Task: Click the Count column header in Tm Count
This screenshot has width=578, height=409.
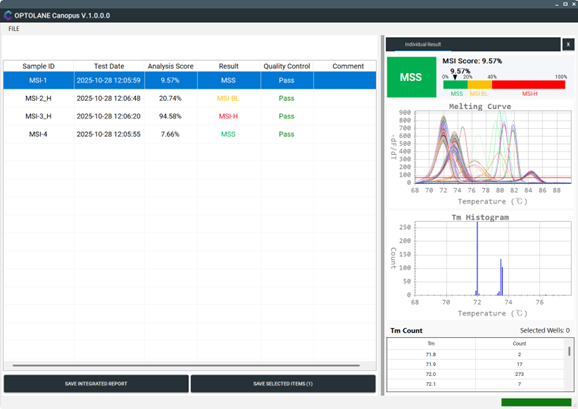Action: [x=519, y=343]
